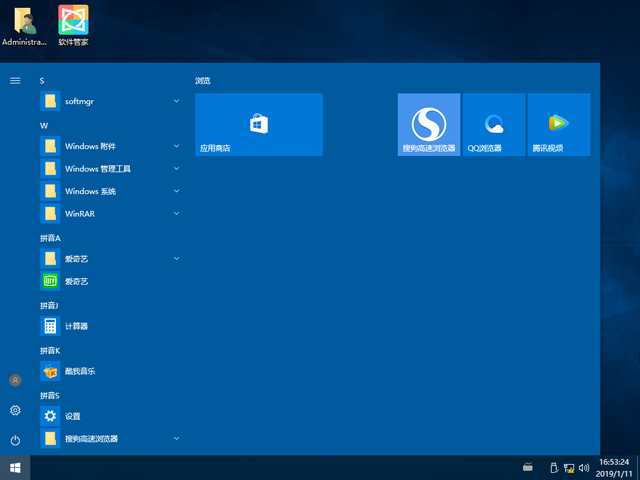640x480 pixels.
Task: Expand the Windows 附件 folder
Action: coord(176,146)
